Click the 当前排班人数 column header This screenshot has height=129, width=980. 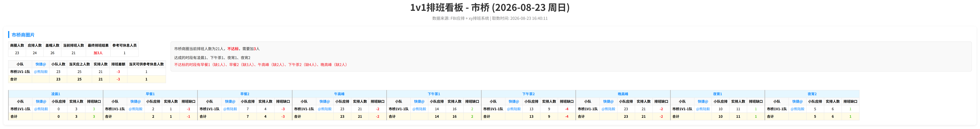73,46
